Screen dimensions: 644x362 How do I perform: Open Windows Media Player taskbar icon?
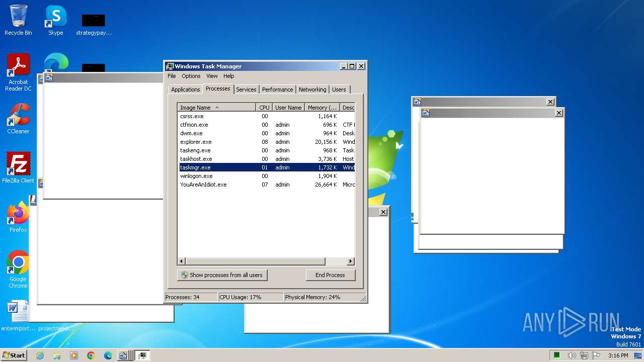tap(74, 355)
